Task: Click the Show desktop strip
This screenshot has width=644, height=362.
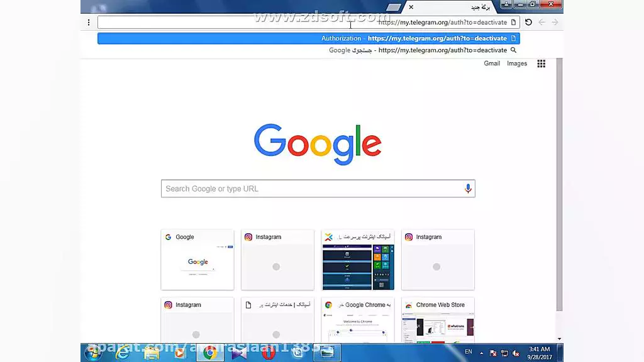Action: pyautogui.click(x=560, y=353)
